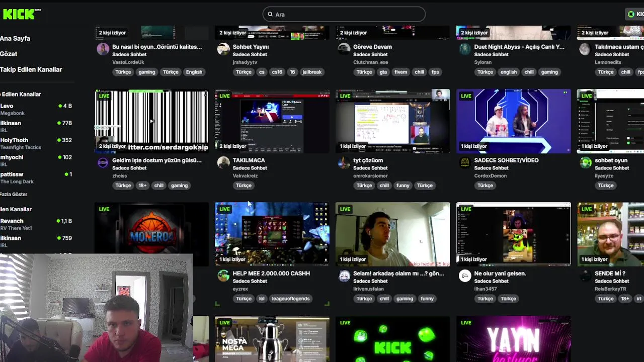
Task: Select lol tag under HELP MEE stream
Action: (x=262, y=299)
